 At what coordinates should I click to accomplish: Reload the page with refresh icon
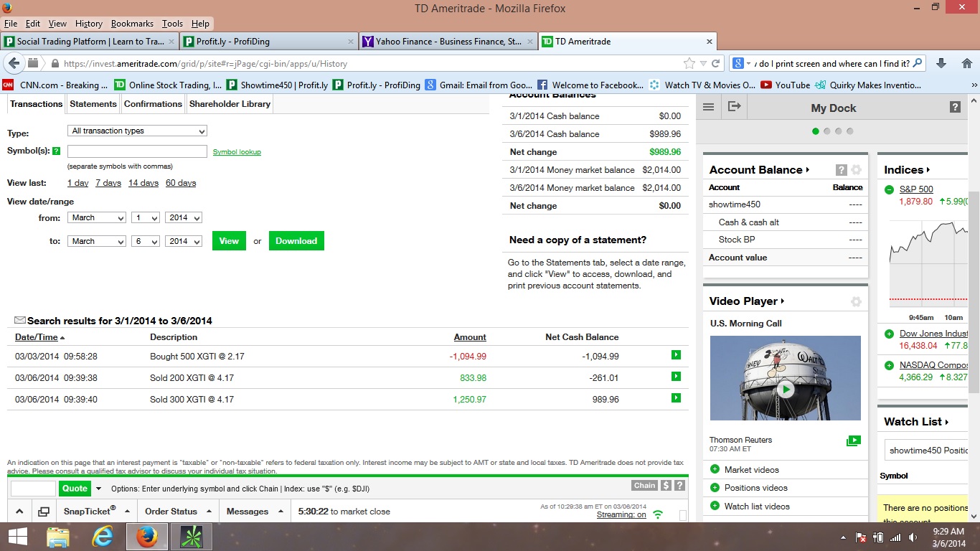(x=715, y=63)
